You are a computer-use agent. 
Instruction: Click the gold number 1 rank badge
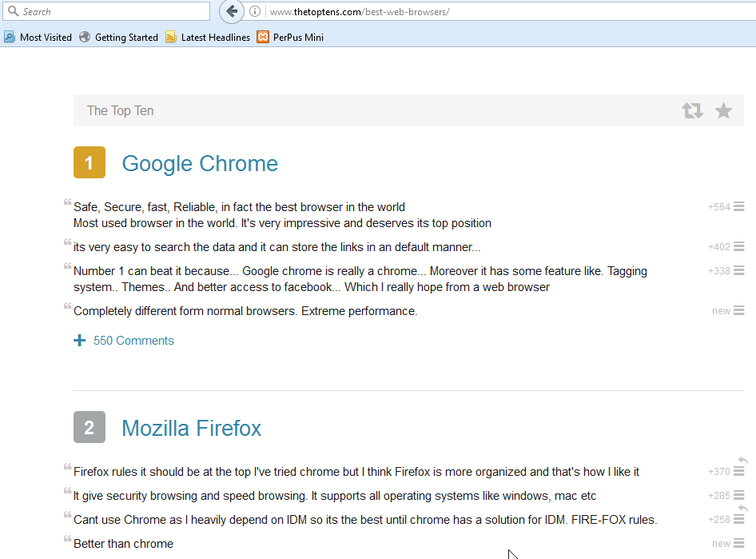point(90,162)
